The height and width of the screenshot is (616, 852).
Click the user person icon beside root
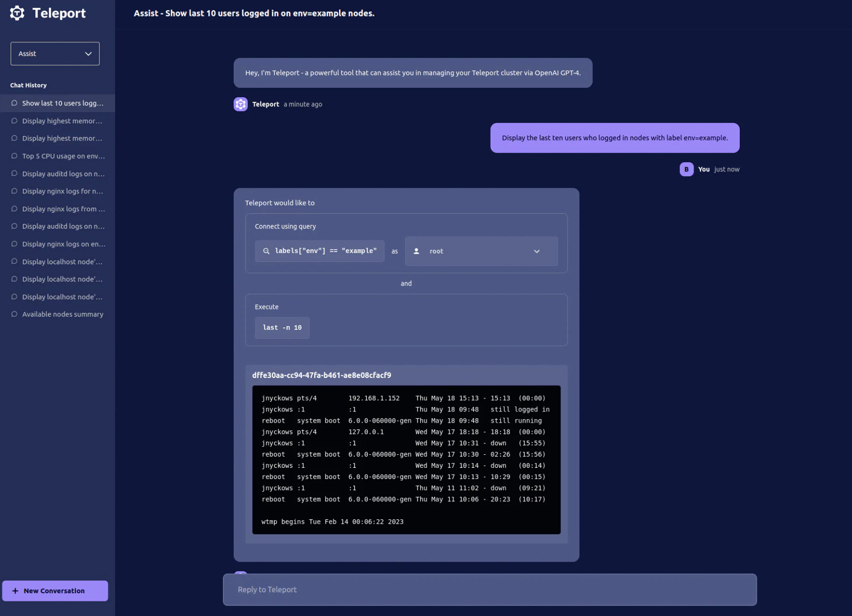pyautogui.click(x=416, y=251)
